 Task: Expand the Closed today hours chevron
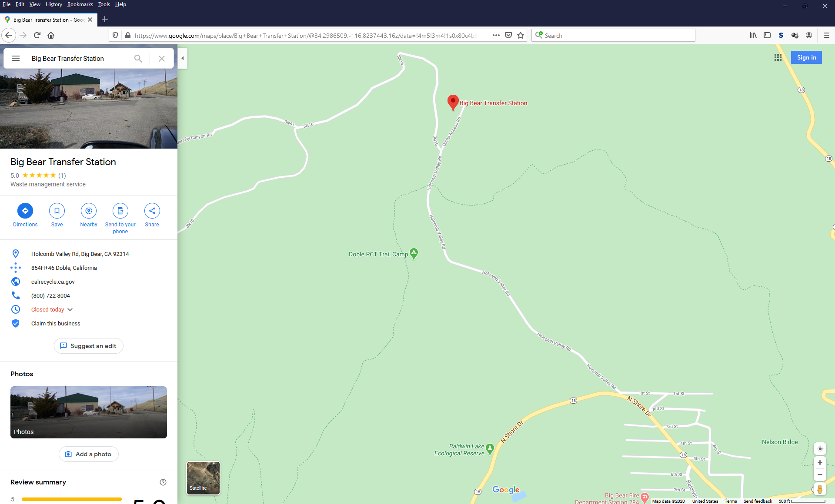tap(70, 309)
